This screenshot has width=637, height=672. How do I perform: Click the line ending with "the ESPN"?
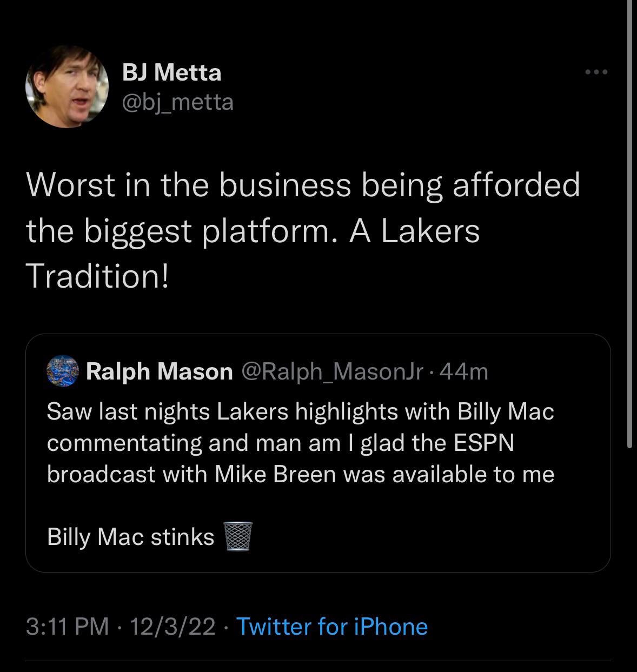click(x=280, y=443)
